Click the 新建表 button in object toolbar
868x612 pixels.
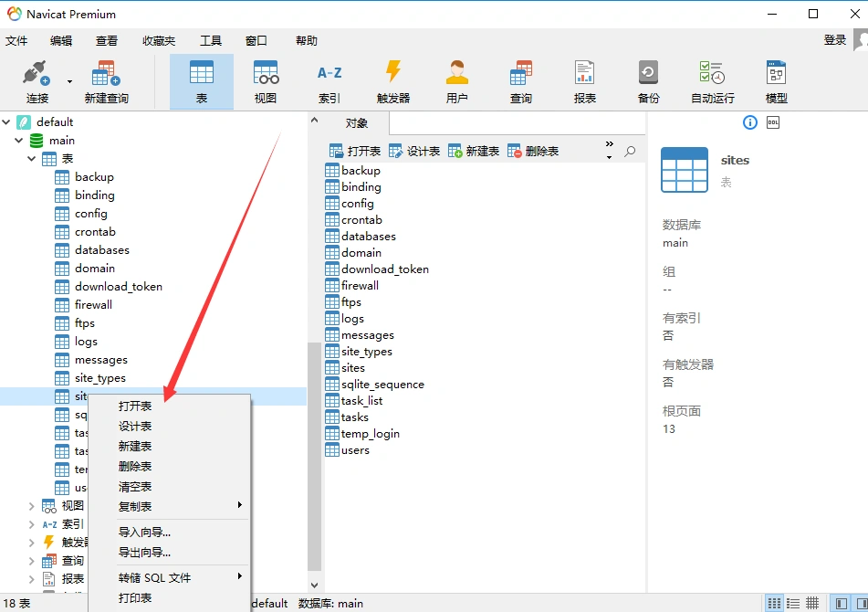474,152
